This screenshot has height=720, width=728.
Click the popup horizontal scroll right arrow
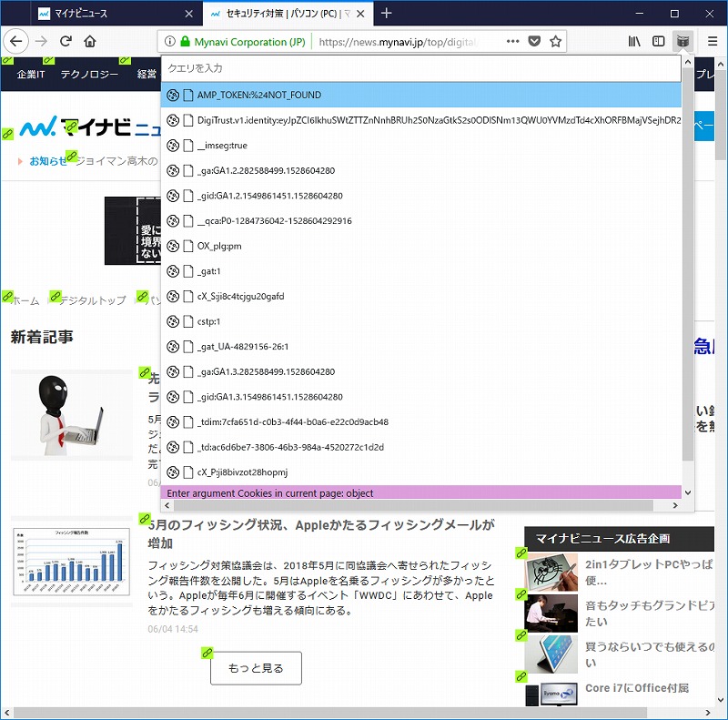click(675, 505)
